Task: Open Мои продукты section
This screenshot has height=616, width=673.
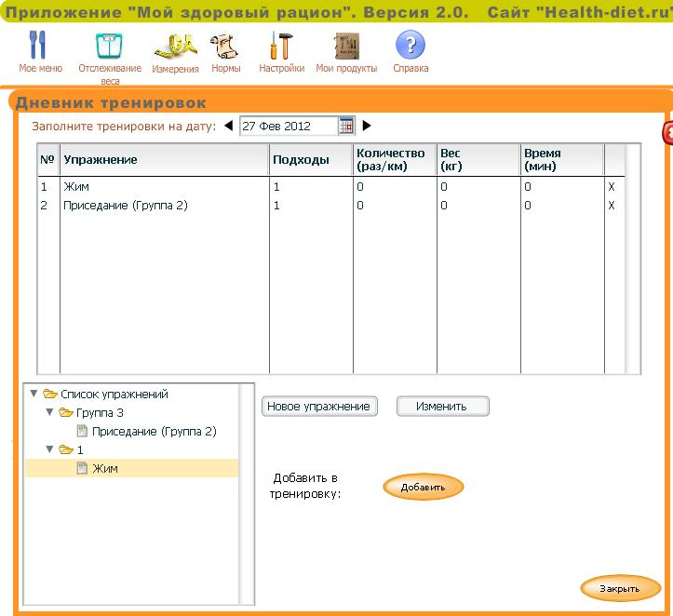Action: coord(346,51)
